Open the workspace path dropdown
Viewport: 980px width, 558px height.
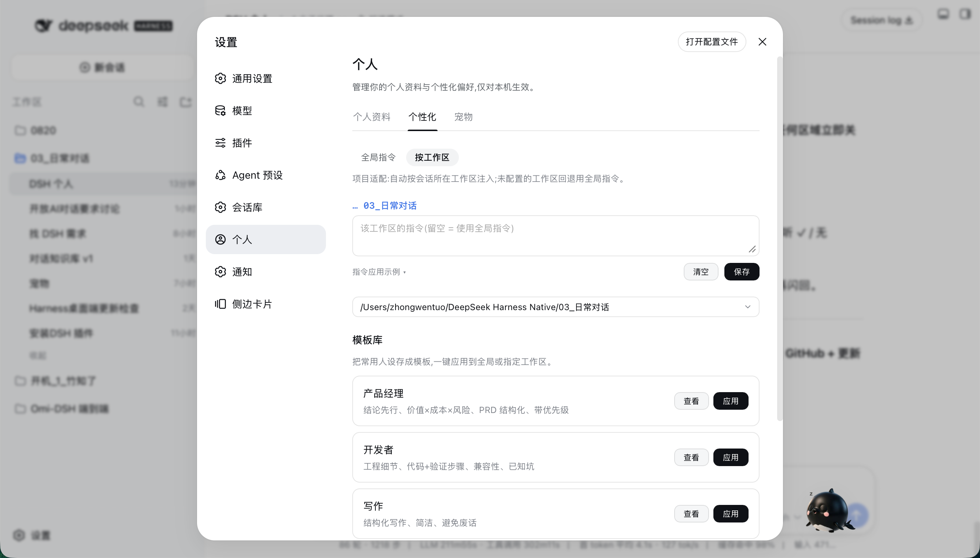(x=555, y=307)
